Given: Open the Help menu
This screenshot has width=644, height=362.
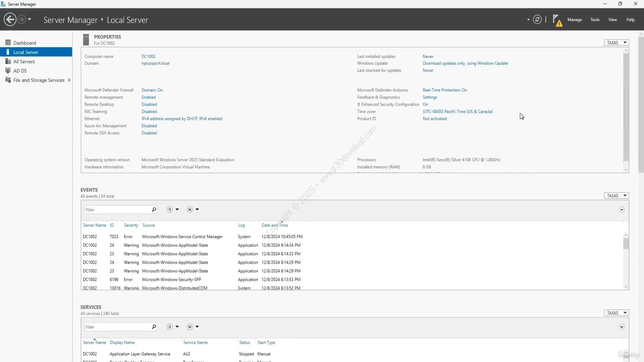Looking at the screenshot, I should [x=630, y=20].
